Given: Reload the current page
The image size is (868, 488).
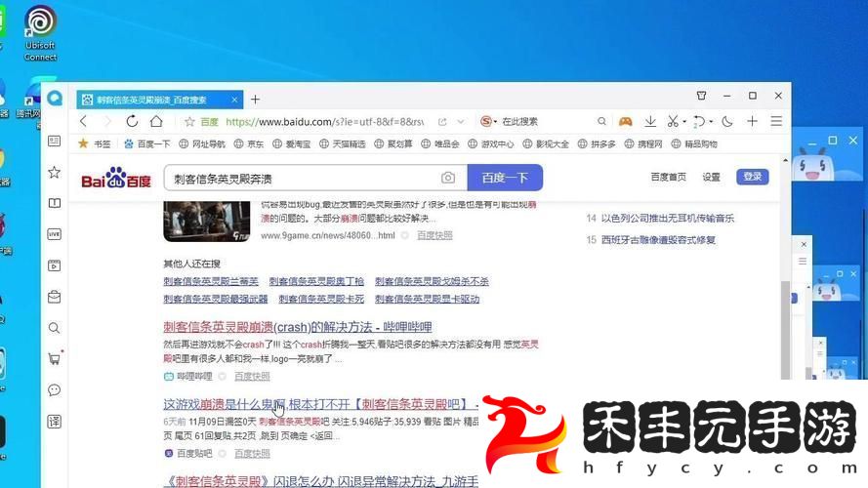Looking at the screenshot, I should 132,121.
